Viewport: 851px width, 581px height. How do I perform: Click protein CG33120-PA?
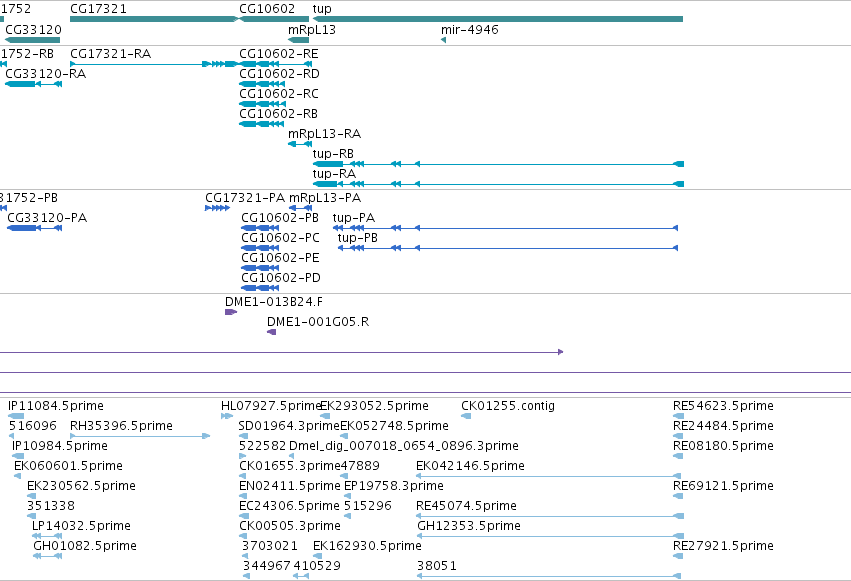tap(35, 228)
